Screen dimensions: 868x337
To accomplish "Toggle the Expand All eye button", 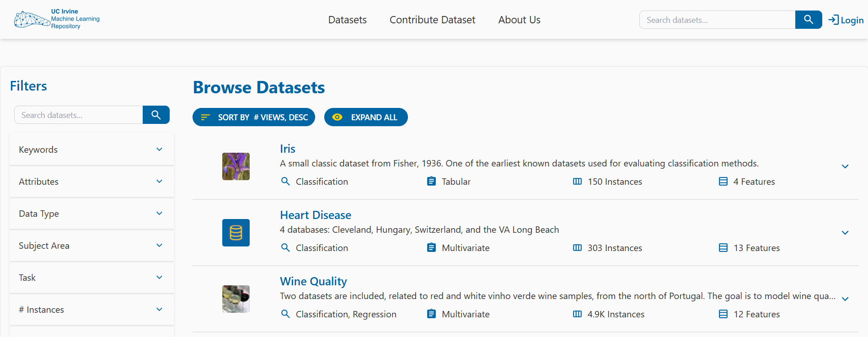I will [366, 117].
